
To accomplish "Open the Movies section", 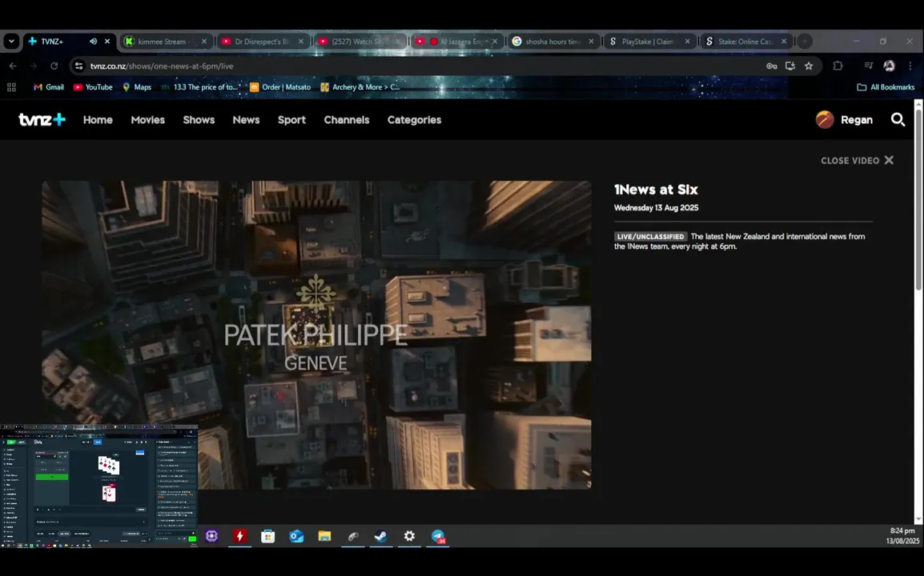I will click(148, 119).
